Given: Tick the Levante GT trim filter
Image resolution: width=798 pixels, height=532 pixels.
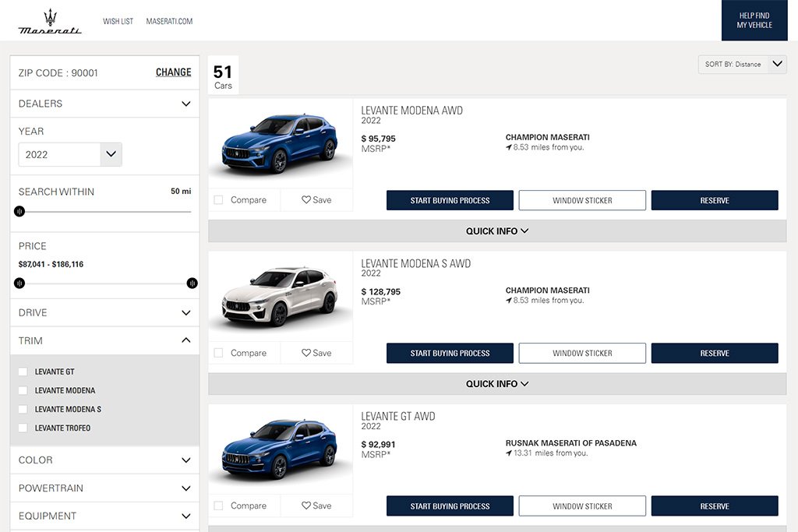Looking at the screenshot, I should click(23, 372).
